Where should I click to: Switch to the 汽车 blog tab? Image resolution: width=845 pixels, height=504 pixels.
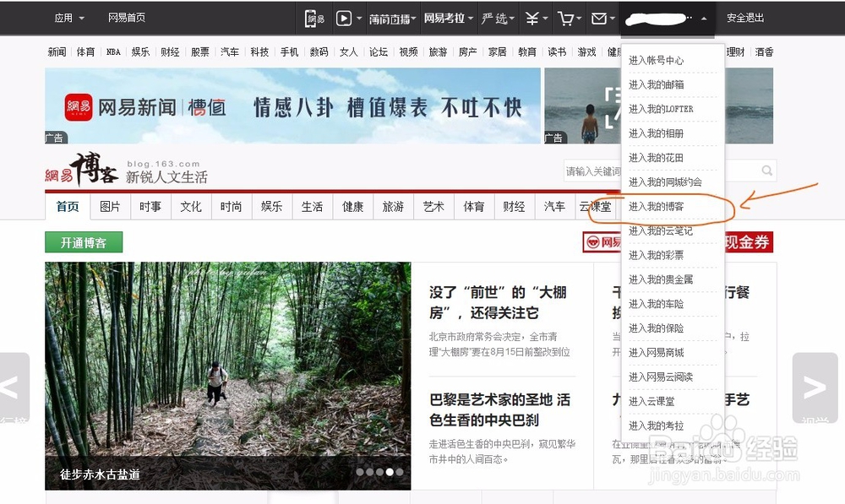tap(554, 207)
